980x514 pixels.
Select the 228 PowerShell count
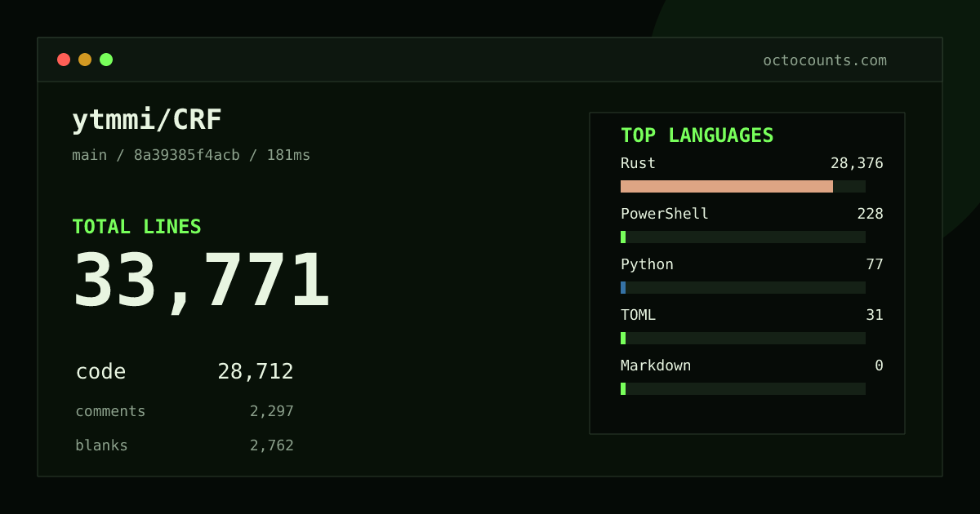870,214
